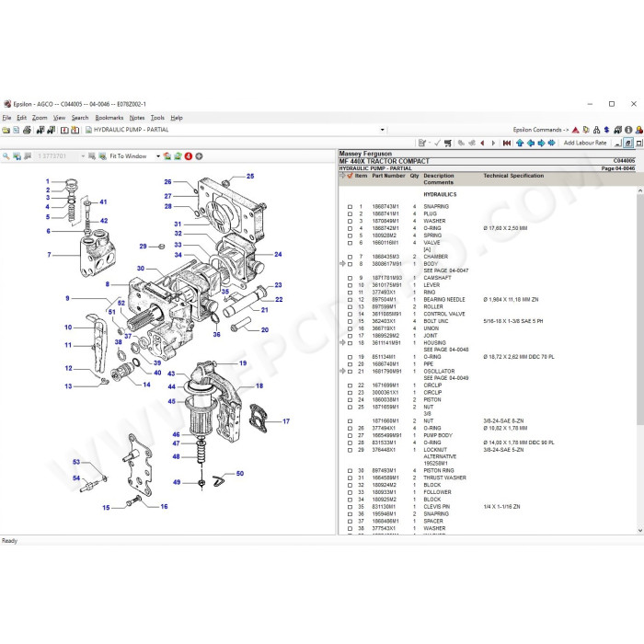Click the gray plus circle icon
Screen dimensions: 644x644
199,156
